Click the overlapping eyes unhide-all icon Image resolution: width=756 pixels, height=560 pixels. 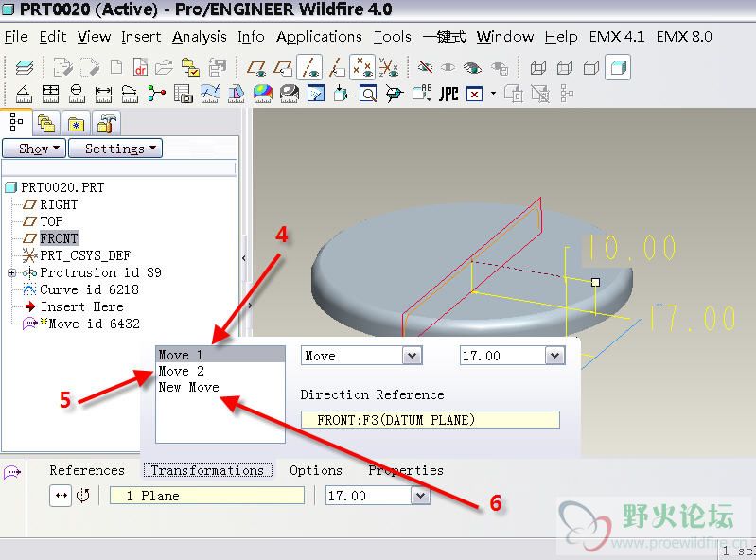point(472,67)
